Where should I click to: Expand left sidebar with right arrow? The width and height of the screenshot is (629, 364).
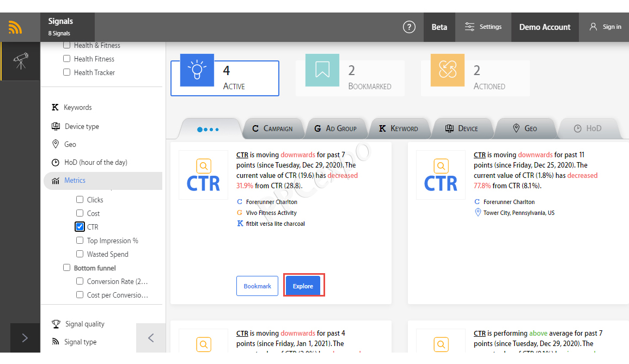pyautogui.click(x=25, y=338)
